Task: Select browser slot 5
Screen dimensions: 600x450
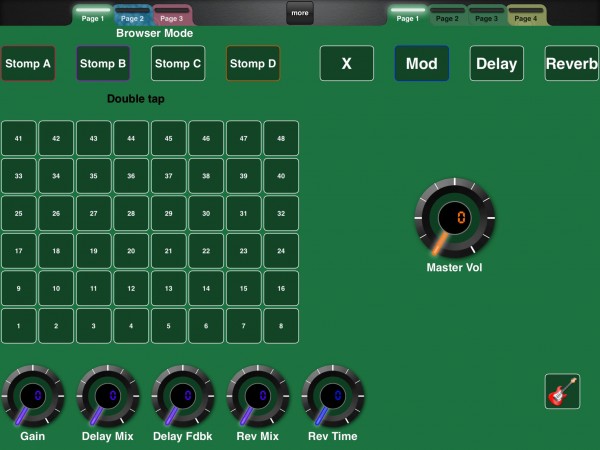Action: click(169, 326)
